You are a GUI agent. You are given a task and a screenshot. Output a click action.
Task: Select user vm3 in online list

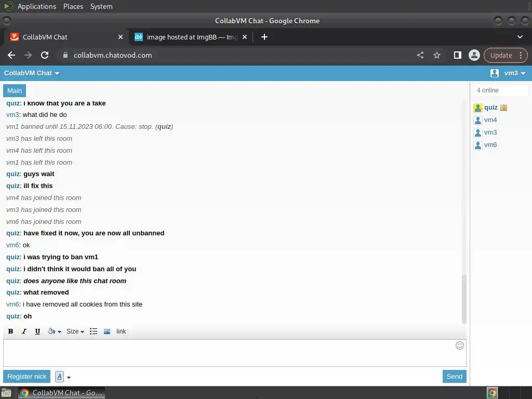pyautogui.click(x=490, y=132)
